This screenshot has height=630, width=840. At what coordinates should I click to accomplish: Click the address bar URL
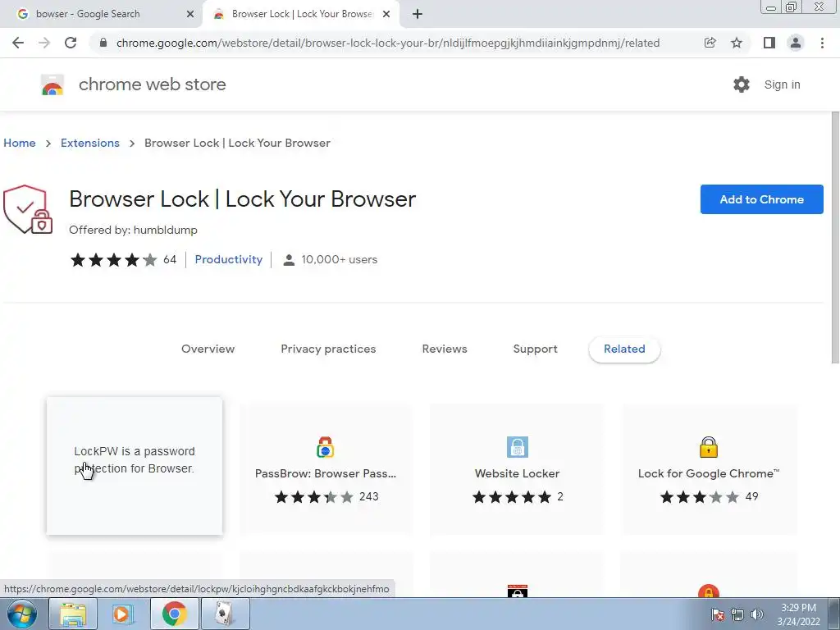tap(388, 43)
